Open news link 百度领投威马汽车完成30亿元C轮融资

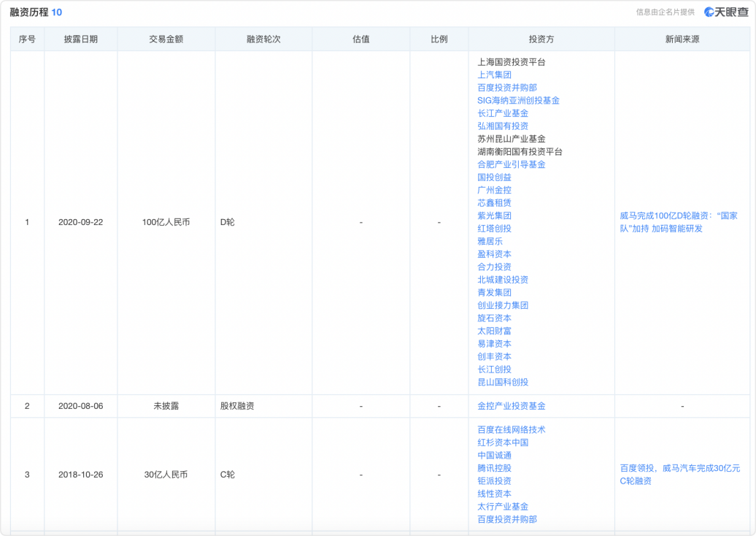coord(680,474)
